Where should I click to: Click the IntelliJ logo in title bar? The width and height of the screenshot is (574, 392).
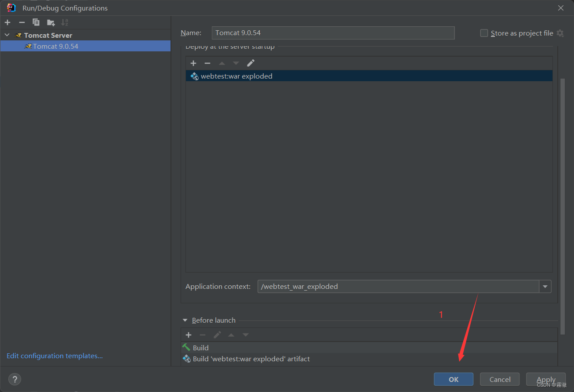(11, 7)
